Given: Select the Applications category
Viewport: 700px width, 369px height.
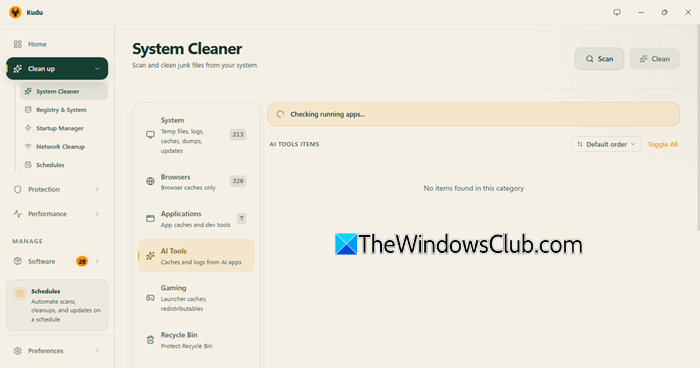Looking at the screenshot, I should (x=196, y=219).
